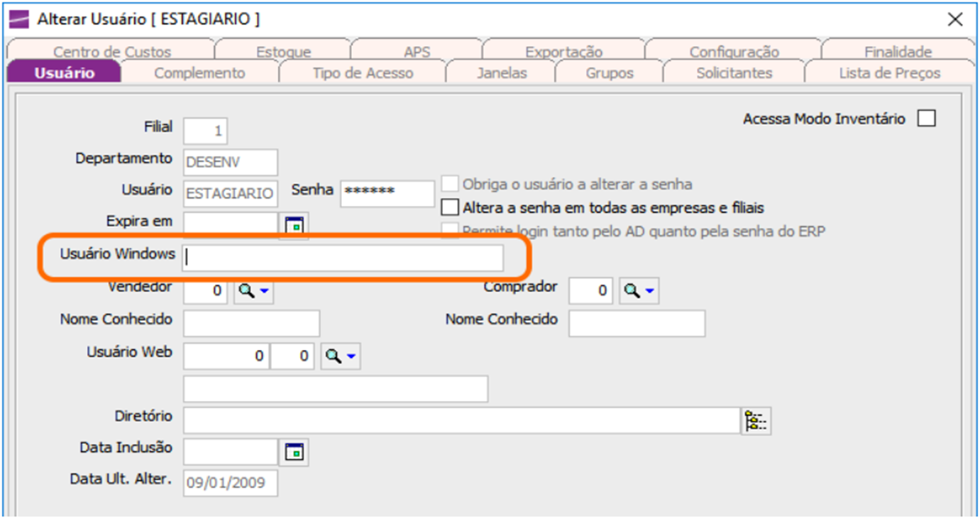Open the Tipo de Acesso tab

pyautogui.click(x=363, y=73)
